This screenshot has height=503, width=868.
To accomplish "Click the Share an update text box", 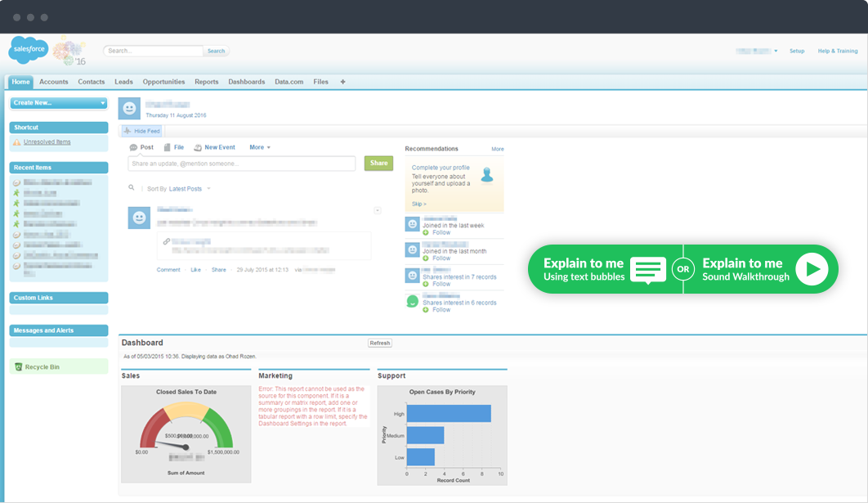I will click(242, 164).
